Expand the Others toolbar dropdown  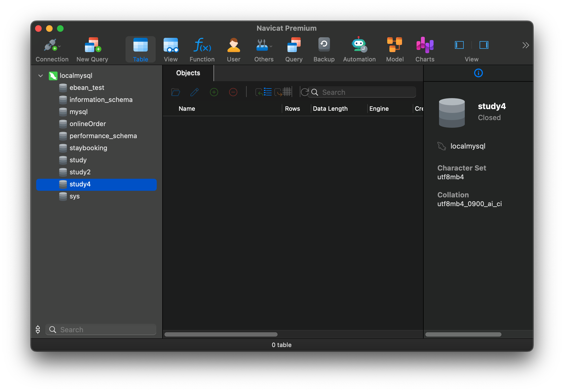click(x=271, y=47)
